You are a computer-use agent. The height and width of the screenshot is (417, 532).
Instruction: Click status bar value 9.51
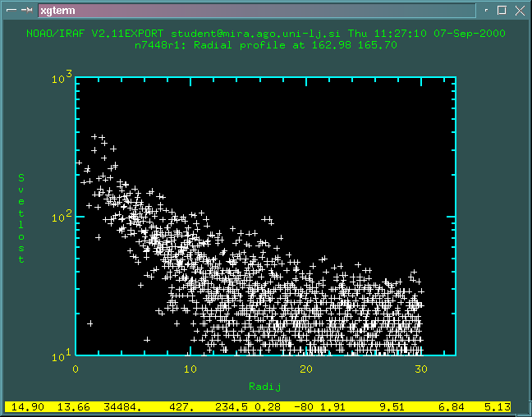(x=392, y=406)
